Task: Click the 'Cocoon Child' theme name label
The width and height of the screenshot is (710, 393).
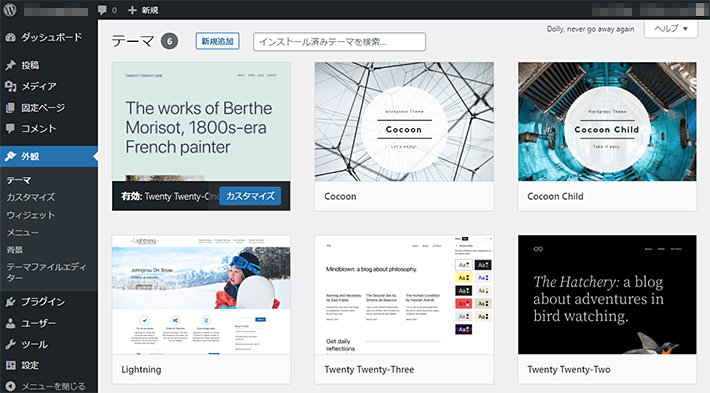Action: click(555, 196)
